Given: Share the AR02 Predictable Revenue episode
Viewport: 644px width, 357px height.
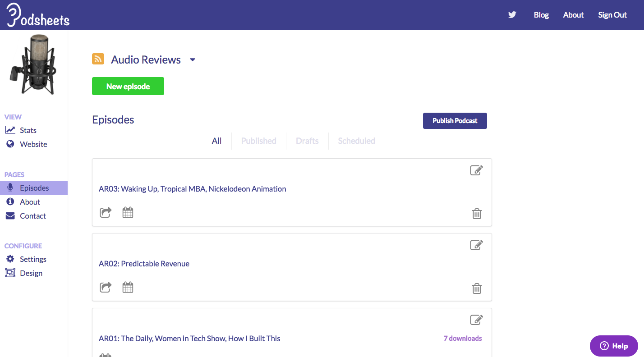Looking at the screenshot, I should pos(106,287).
